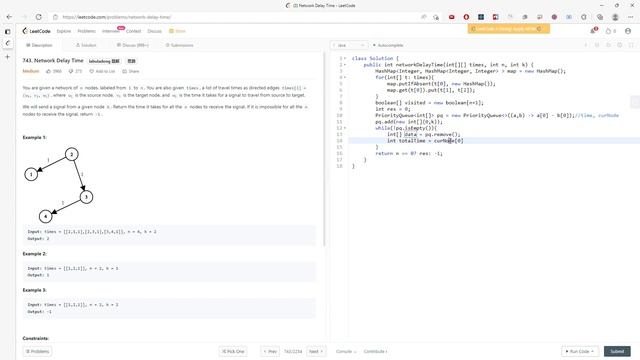Click the Opera-style red circle extension icon
Screen dimensions: 640x360
click(x=466, y=17)
